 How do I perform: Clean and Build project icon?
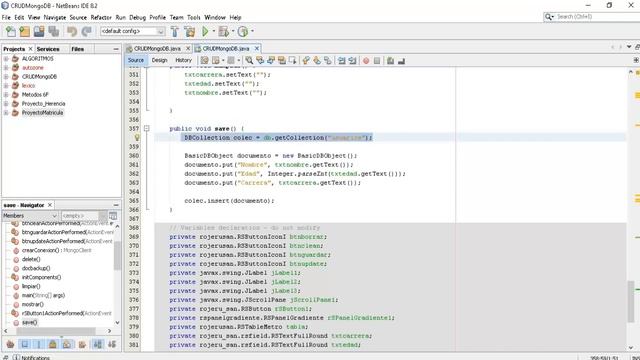(189, 31)
